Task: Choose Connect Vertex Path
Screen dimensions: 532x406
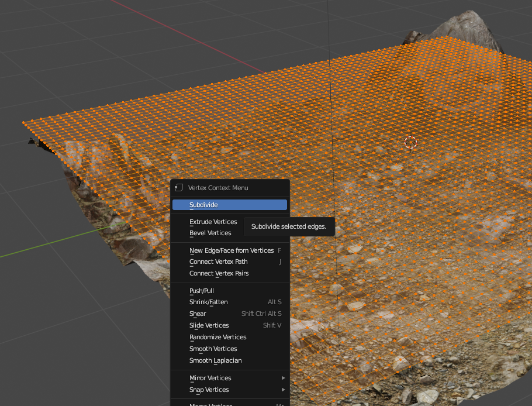Action: [x=230, y=262]
